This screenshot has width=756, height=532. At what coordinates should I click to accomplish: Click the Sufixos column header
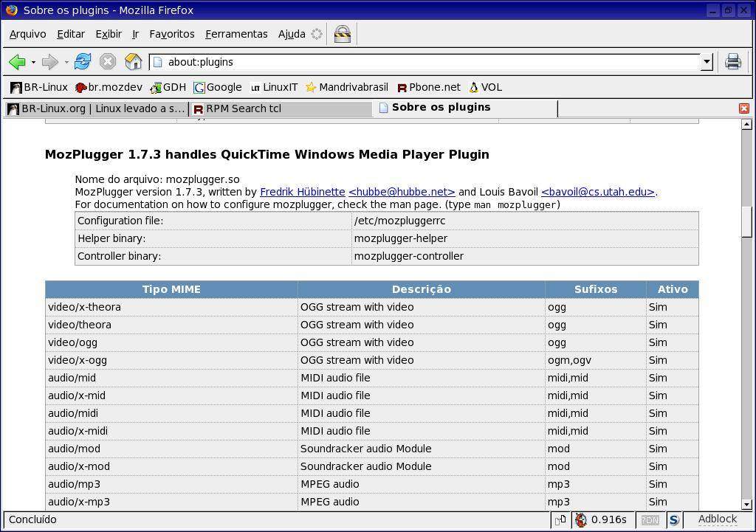coord(596,289)
